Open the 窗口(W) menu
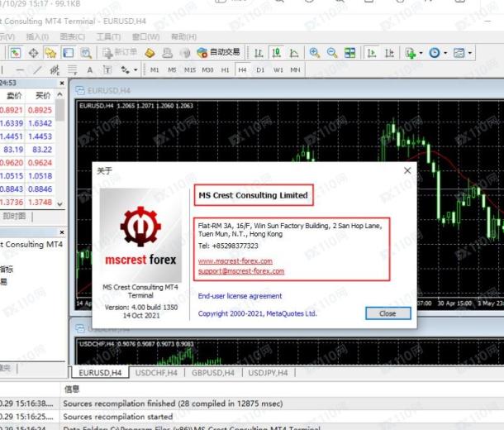This screenshot has height=430, width=504. click(146, 36)
